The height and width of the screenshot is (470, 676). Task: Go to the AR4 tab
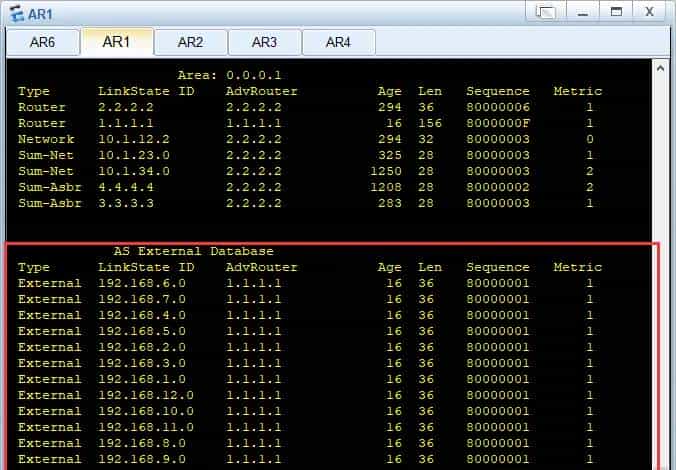click(x=338, y=42)
